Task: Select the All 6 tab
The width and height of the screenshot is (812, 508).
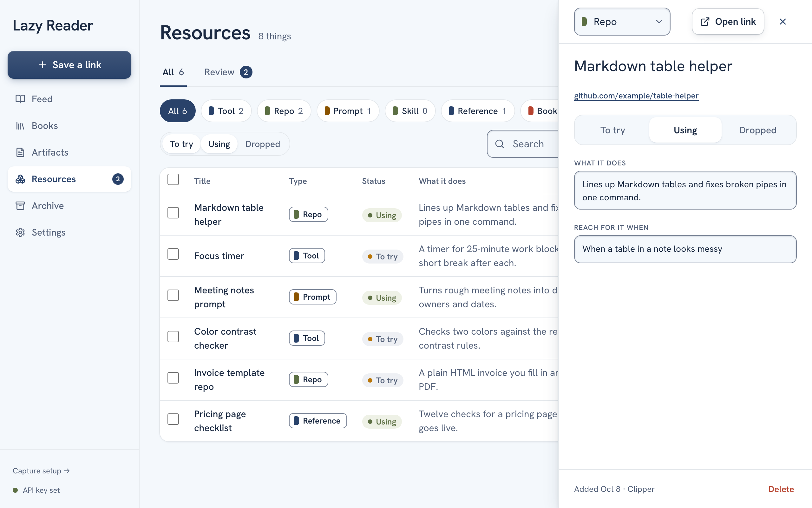Action: (x=173, y=72)
